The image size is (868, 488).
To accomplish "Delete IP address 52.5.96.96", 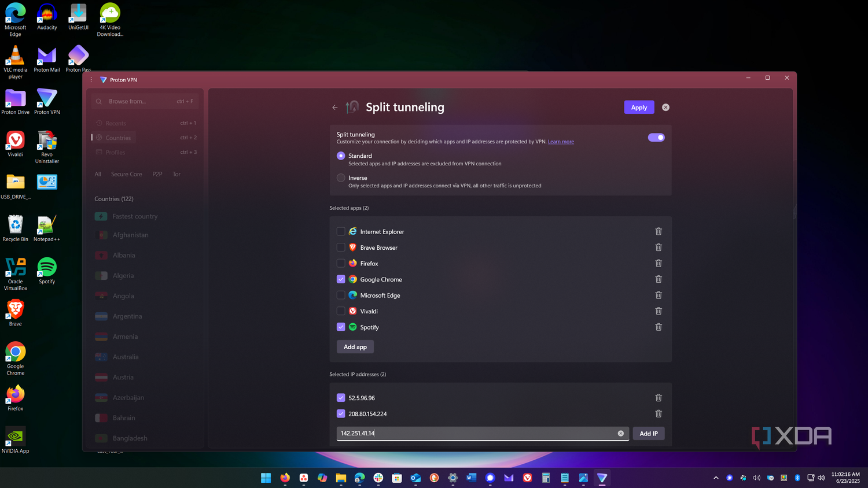I will 659,398.
